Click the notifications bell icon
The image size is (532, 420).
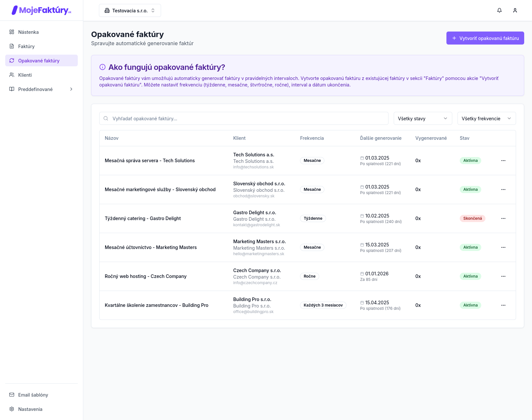(499, 10)
